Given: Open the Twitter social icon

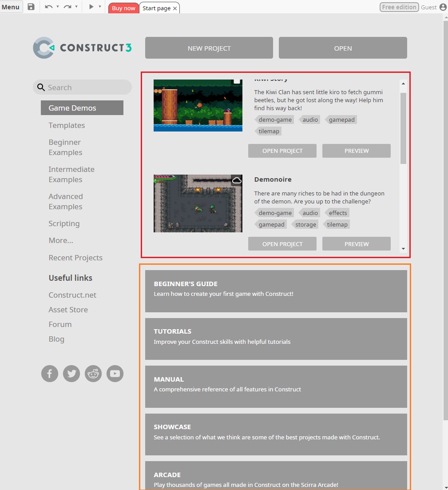Looking at the screenshot, I should pyautogui.click(x=71, y=374).
